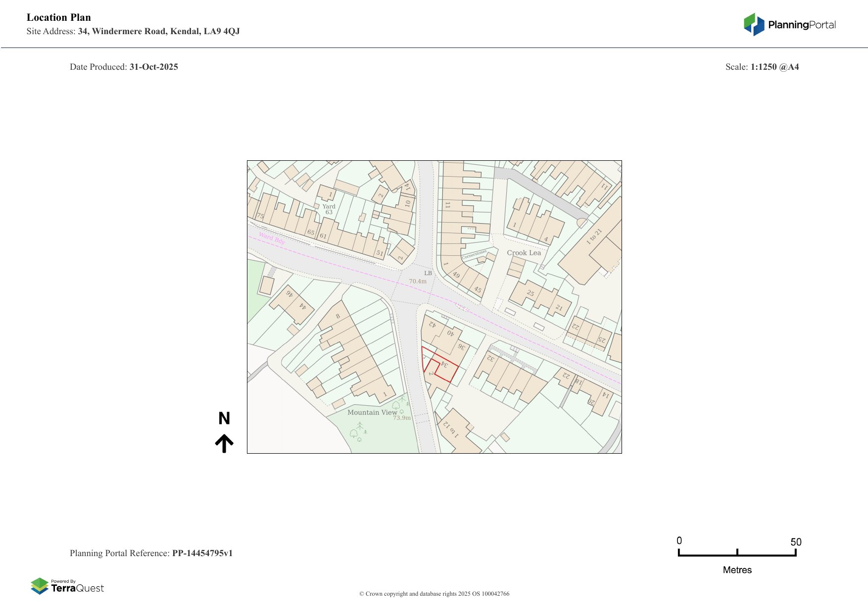Click the Mountain View label
The height and width of the screenshot is (614, 868).
[372, 412]
